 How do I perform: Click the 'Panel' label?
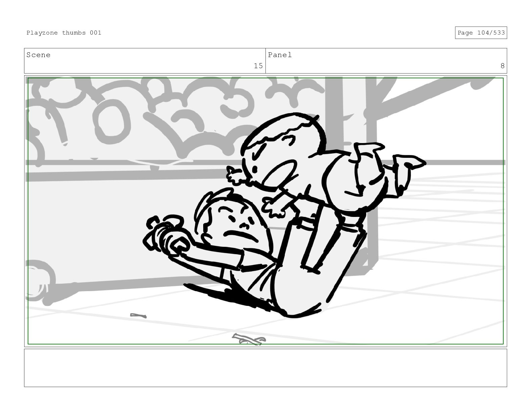point(280,55)
